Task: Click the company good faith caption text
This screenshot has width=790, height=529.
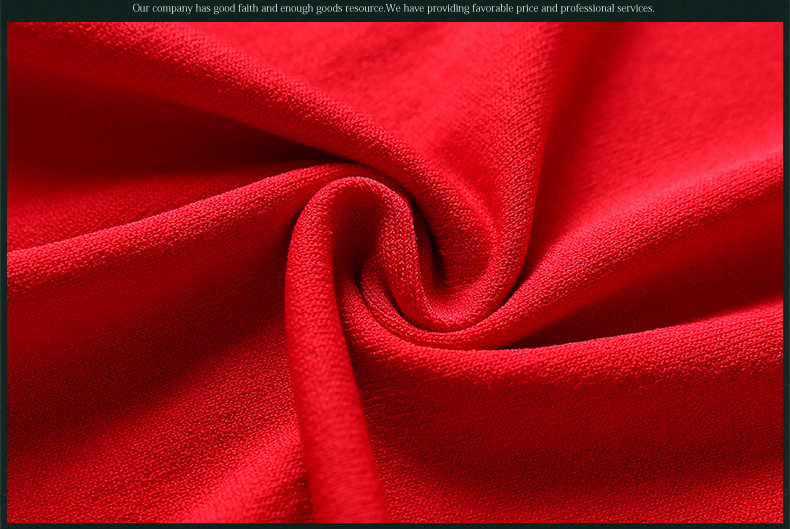Action: click(x=393, y=9)
